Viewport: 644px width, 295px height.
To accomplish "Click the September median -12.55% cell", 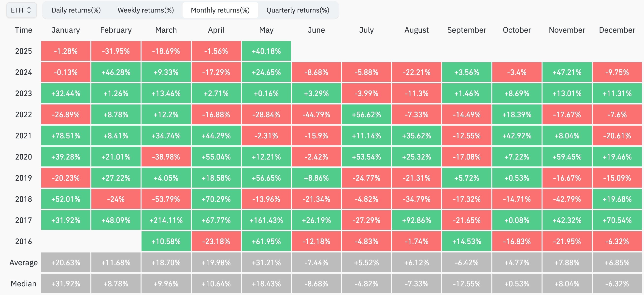I will pos(467,284).
